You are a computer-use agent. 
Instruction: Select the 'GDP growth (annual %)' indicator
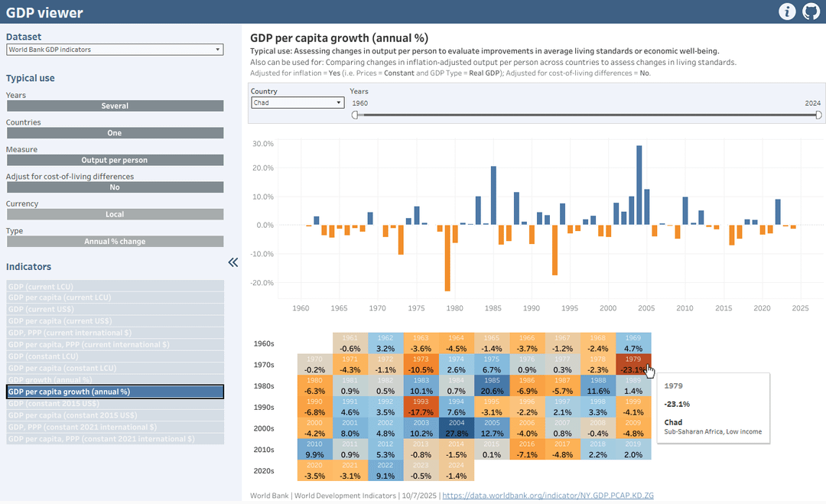[115, 380]
